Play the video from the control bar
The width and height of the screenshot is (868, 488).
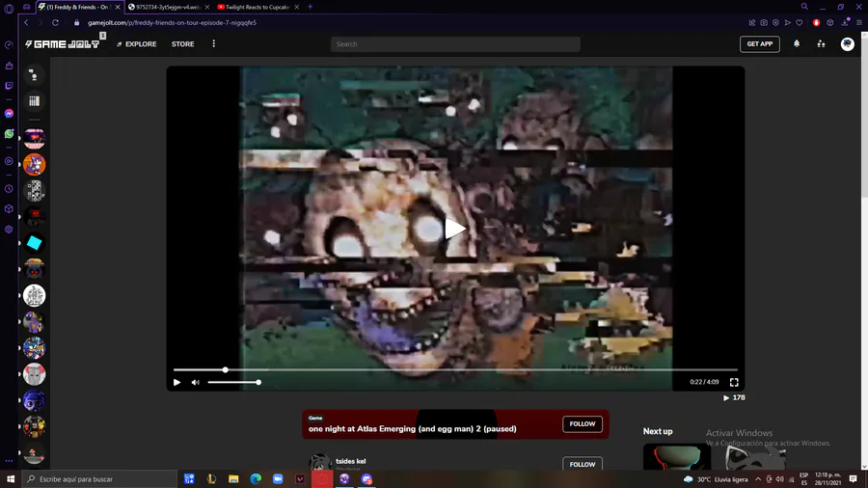coord(177,382)
